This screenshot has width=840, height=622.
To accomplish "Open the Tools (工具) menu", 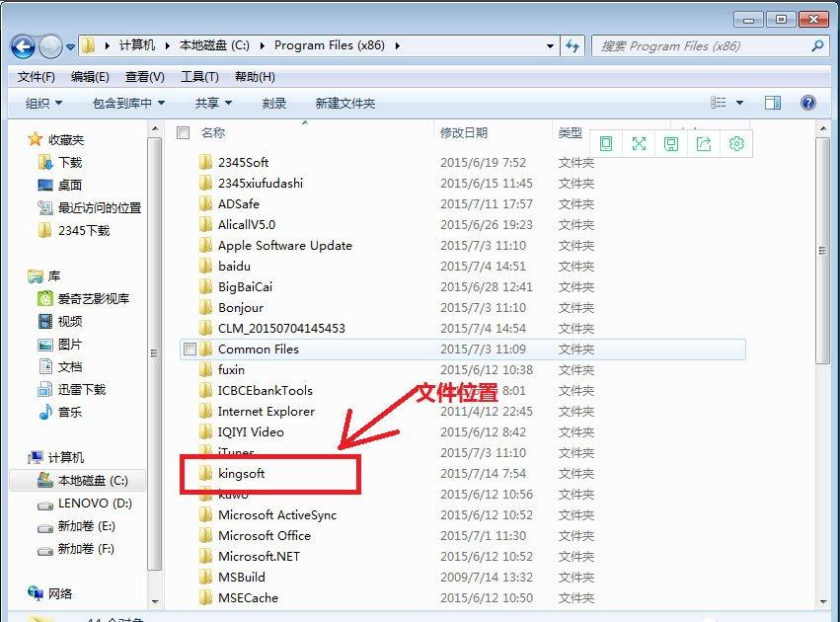I will click(x=199, y=77).
